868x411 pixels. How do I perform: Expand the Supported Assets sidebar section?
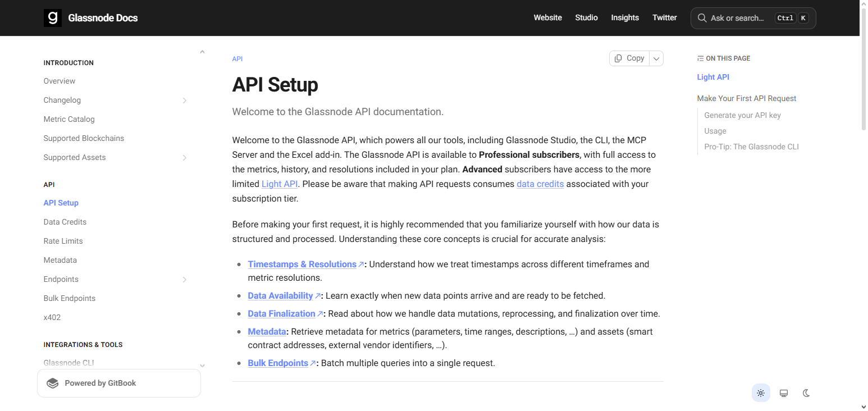184,158
